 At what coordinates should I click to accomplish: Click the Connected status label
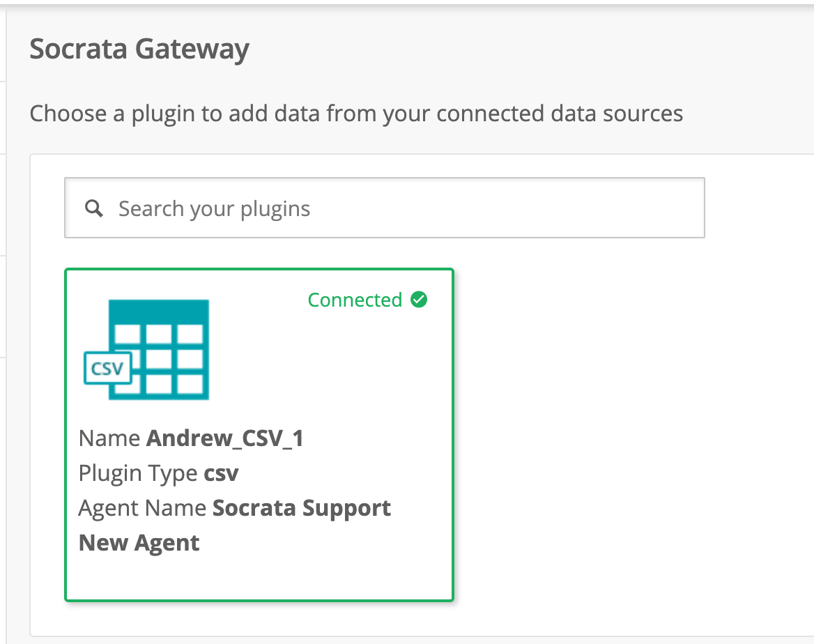(355, 300)
